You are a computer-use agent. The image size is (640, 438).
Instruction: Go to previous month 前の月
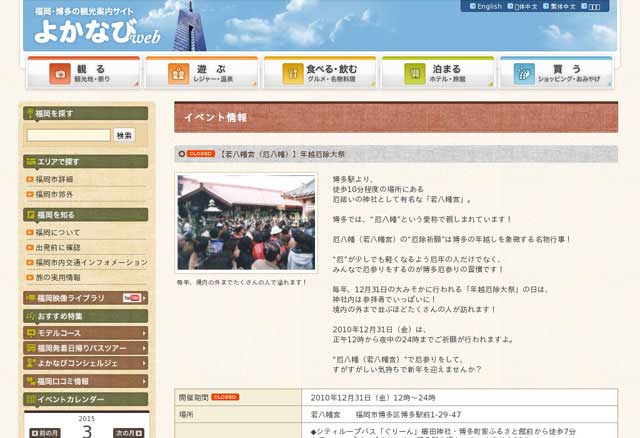45,433
